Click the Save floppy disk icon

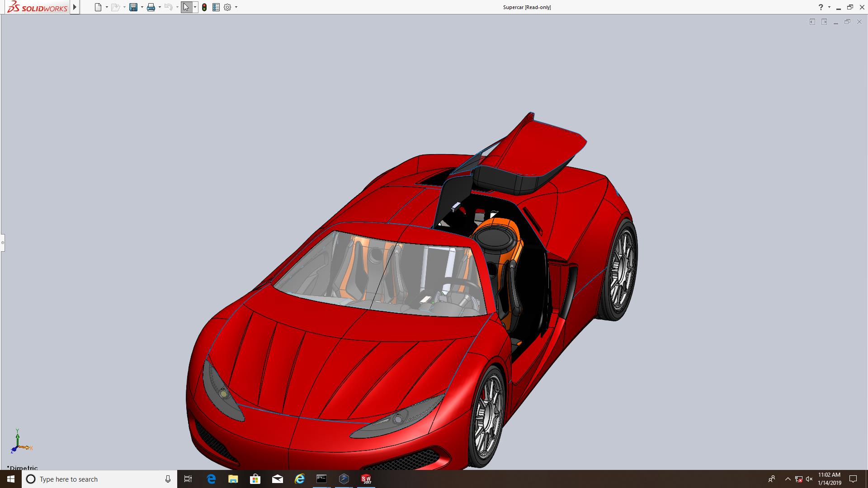[133, 7]
